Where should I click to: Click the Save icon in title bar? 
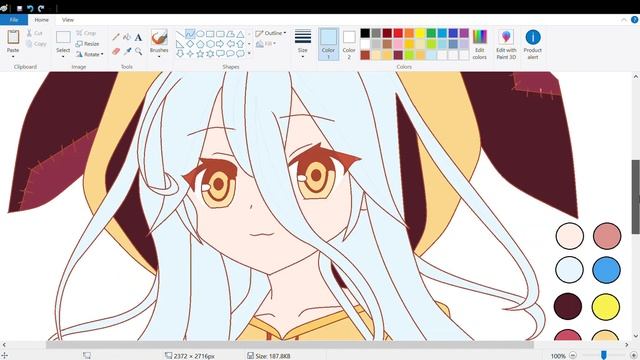pyautogui.click(x=19, y=8)
